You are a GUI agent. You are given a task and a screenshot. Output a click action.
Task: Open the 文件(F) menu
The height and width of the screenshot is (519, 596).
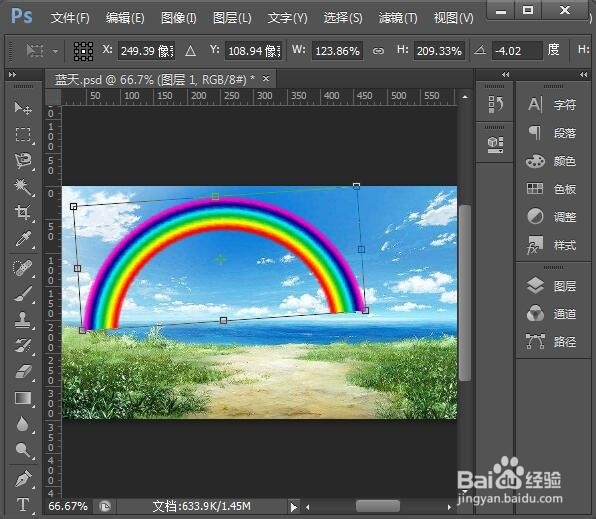point(70,17)
